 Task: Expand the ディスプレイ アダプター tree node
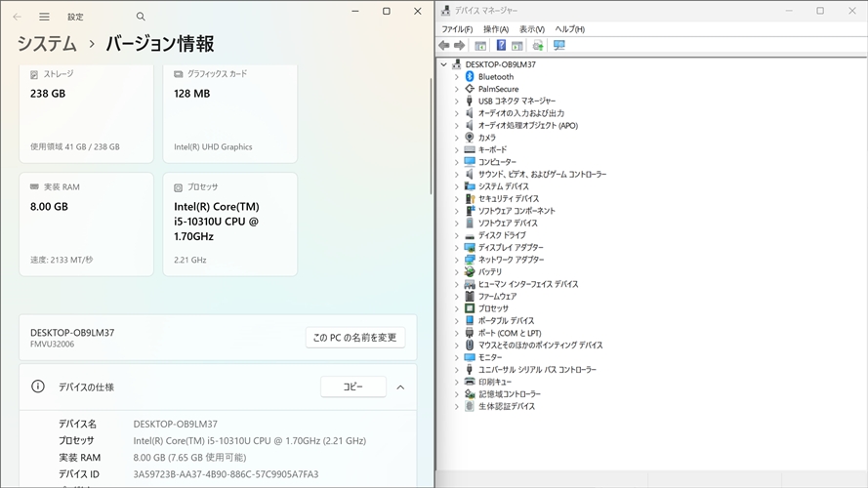[x=456, y=248]
